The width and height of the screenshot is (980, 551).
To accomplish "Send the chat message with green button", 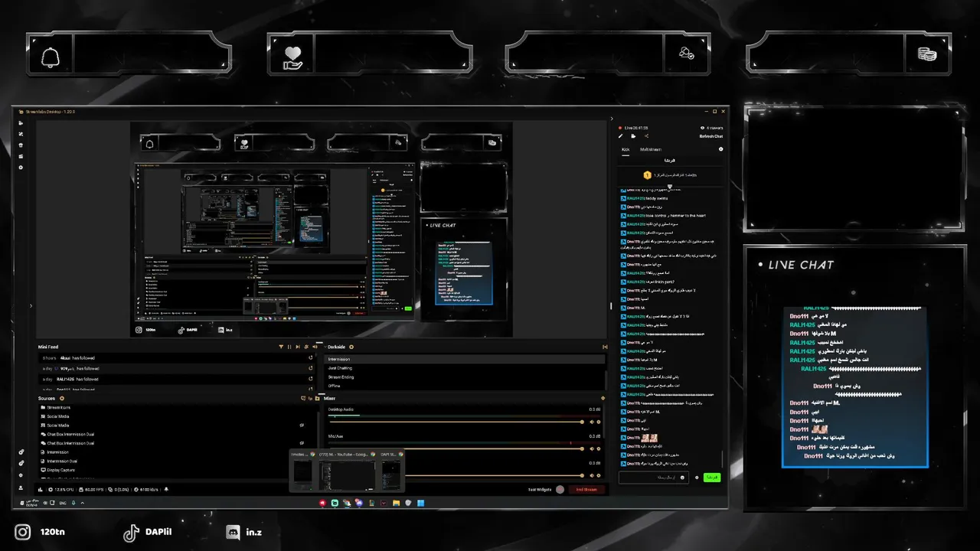I will tap(712, 478).
